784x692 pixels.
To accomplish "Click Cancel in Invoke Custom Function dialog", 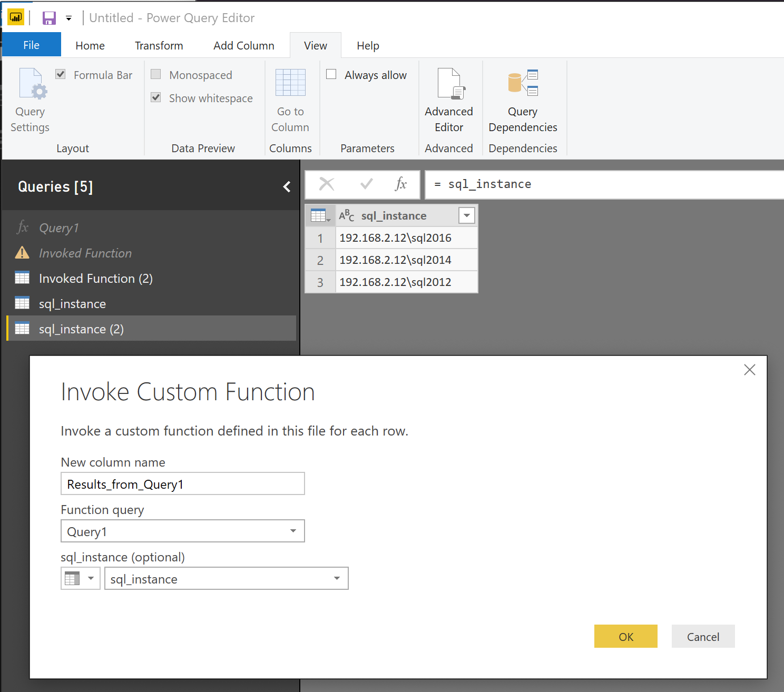I will point(703,636).
